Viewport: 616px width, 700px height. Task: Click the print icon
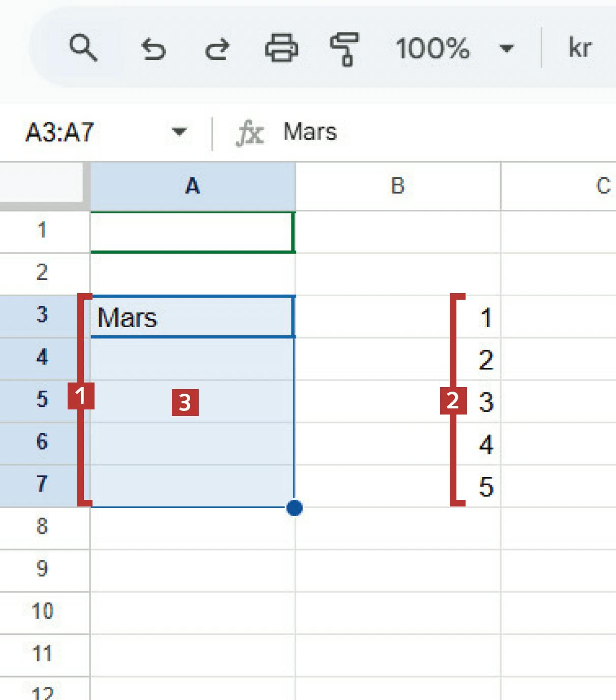(x=281, y=48)
